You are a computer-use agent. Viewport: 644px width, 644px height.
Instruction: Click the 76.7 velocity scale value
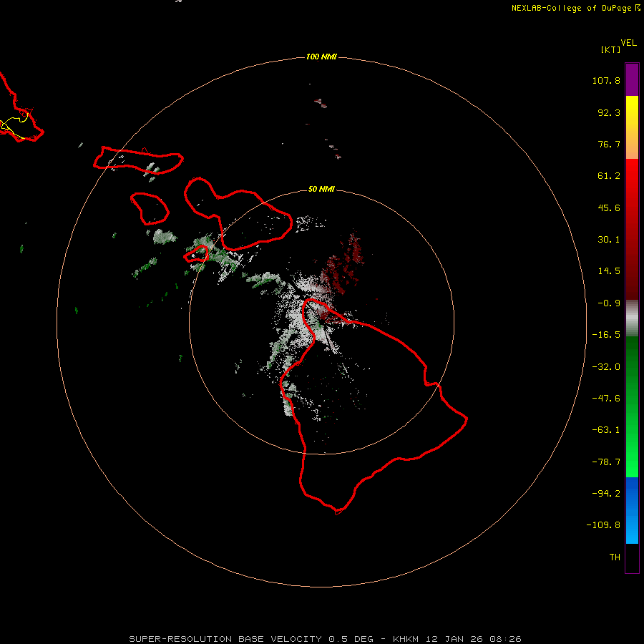pos(609,144)
